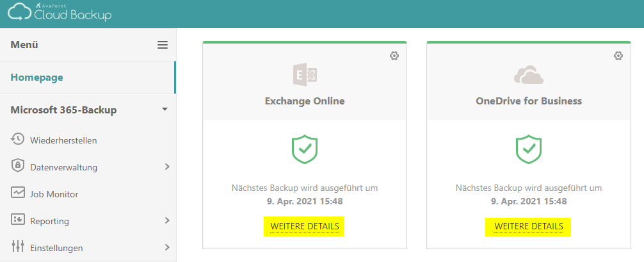The height and width of the screenshot is (262, 644).
Task: Open settings gear on OneDrive for Business card
Action: pos(618,56)
